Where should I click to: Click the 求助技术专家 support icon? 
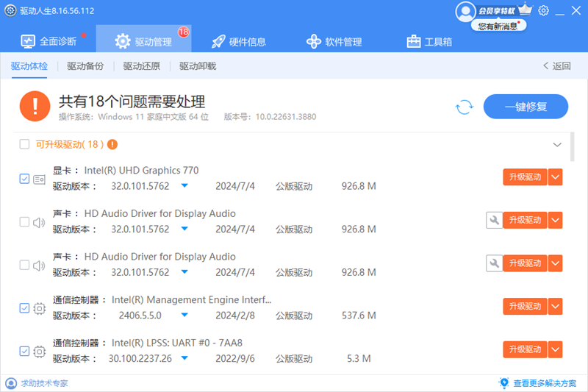pos(11,383)
